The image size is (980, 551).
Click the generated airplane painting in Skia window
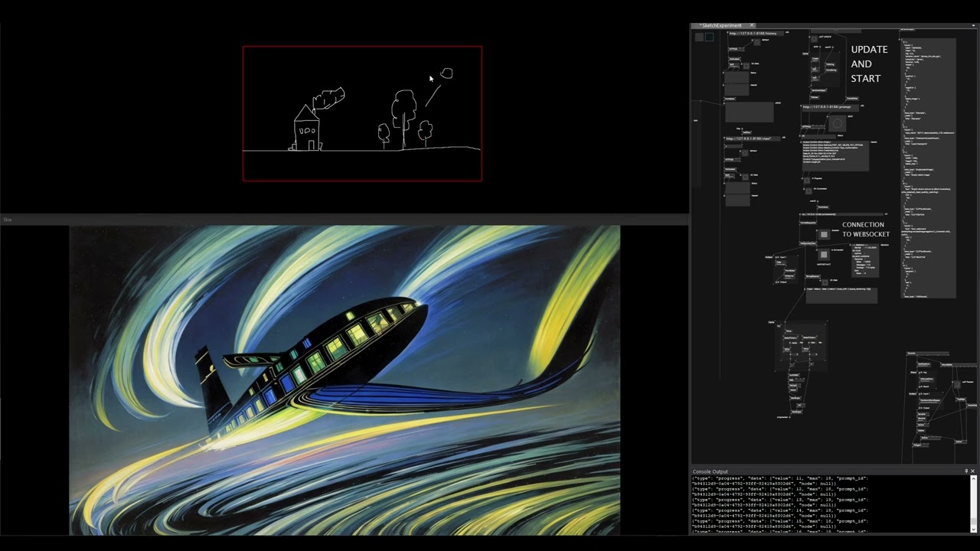(x=345, y=380)
